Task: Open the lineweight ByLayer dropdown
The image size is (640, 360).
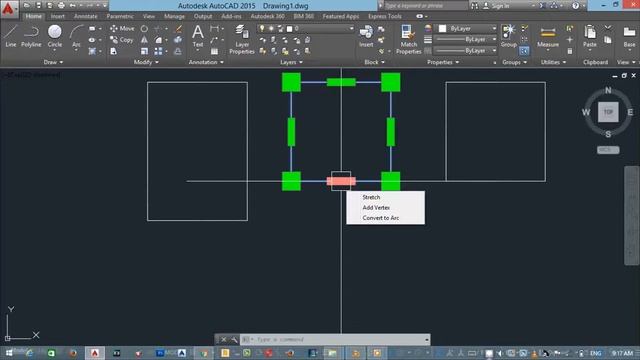Action: tap(465, 40)
